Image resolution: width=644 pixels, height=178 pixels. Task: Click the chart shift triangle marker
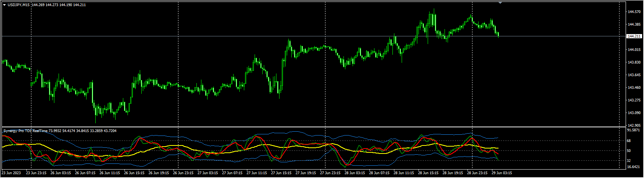pos(500,3)
